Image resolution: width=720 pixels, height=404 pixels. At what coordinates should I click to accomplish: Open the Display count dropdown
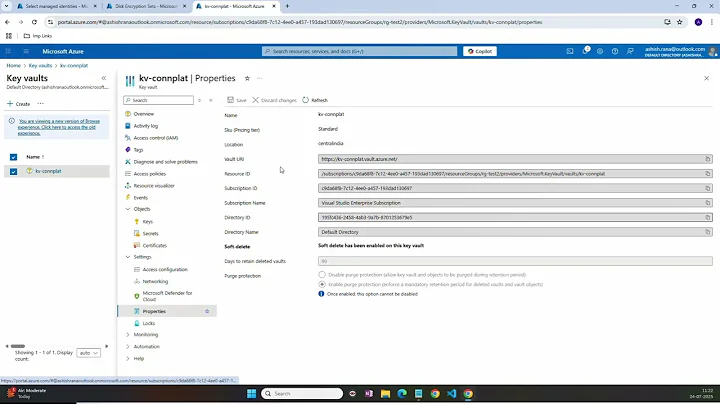click(88, 353)
